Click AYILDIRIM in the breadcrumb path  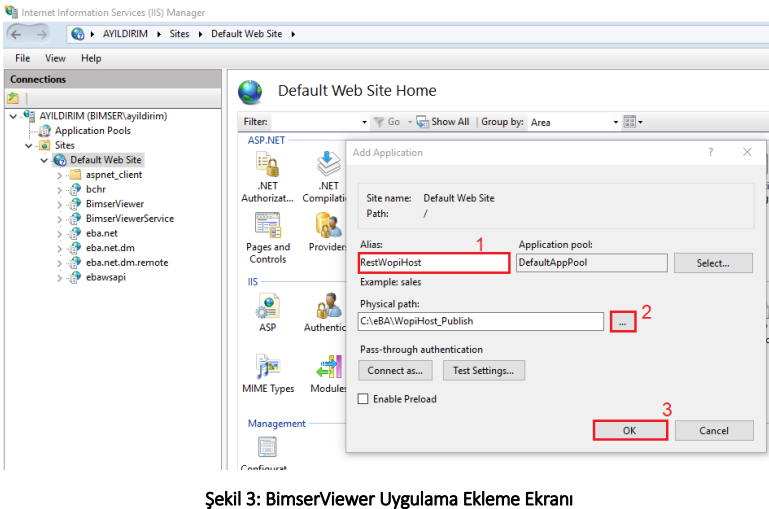pyautogui.click(x=125, y=34)
